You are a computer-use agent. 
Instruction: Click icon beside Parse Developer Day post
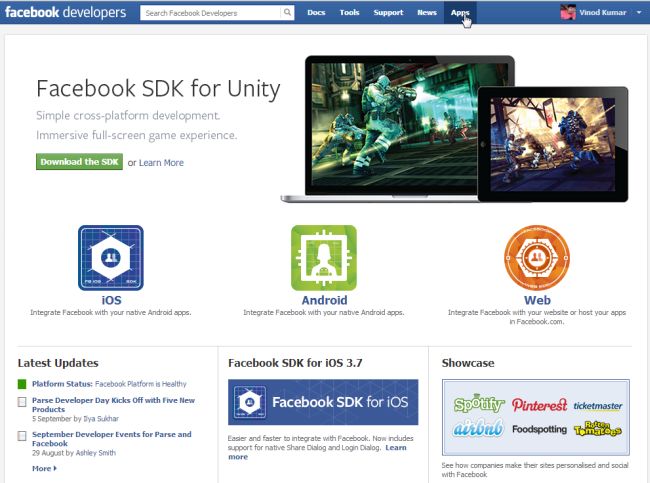[x=22, y=402]
